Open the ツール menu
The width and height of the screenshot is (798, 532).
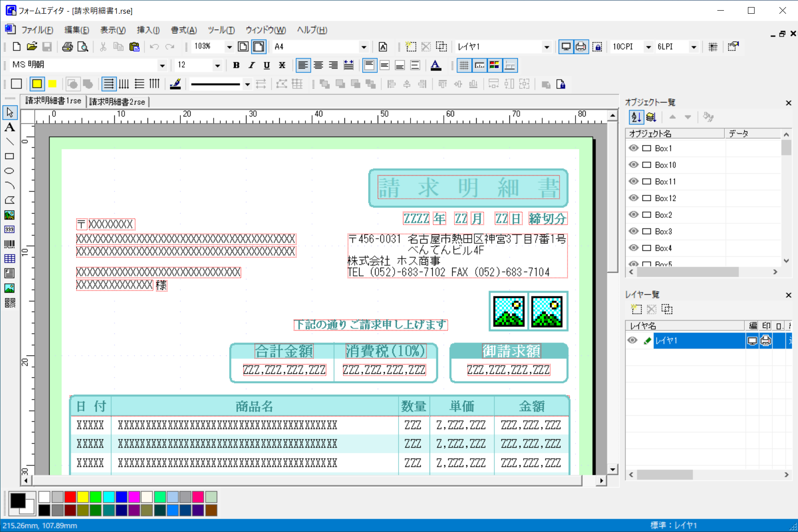tap(221, 30)
